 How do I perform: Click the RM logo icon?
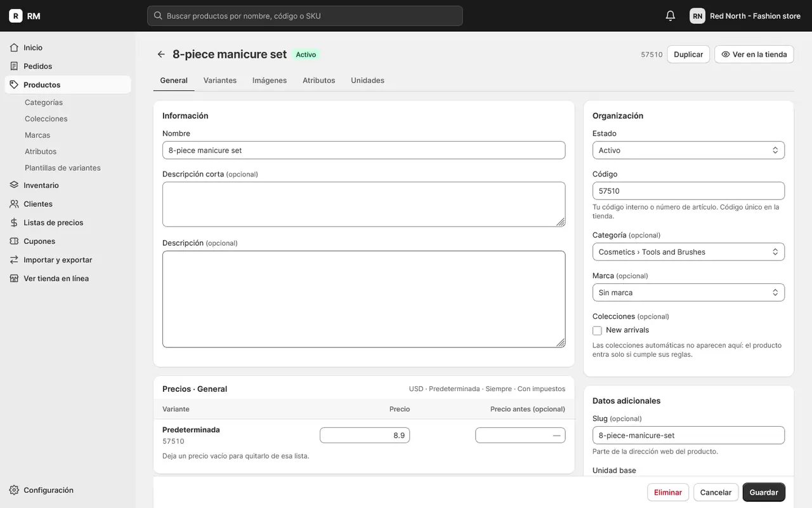16,16
